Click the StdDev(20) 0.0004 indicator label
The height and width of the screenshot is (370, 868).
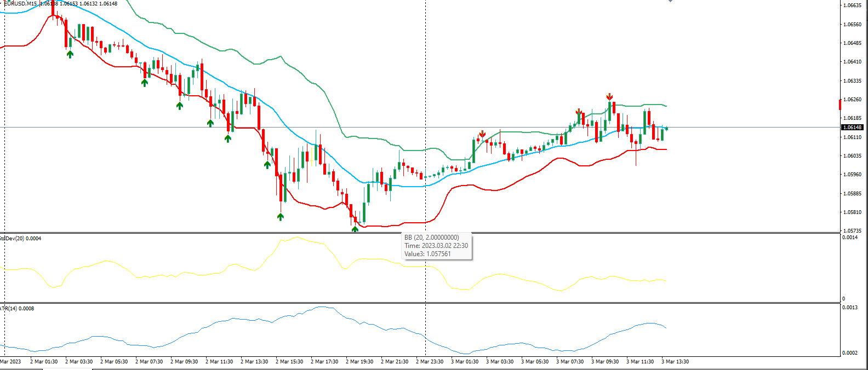(x=20, y=238)
